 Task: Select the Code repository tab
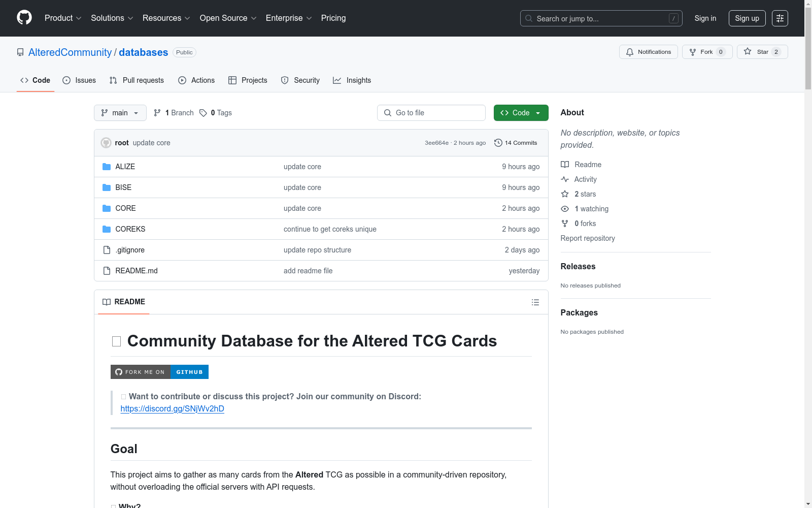coord(36,80)
